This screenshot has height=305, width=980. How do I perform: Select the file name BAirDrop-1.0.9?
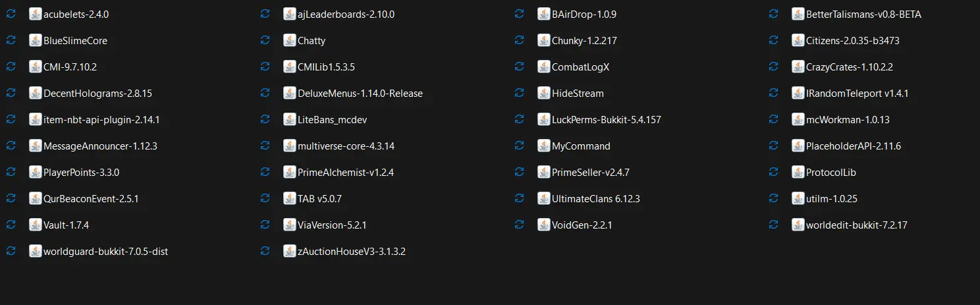(584, 14)
